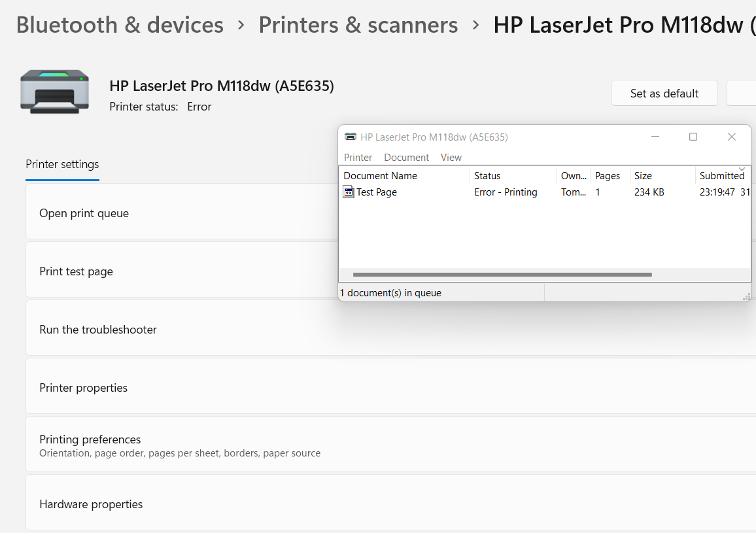Select the Printer settings tab

[62, 164]
